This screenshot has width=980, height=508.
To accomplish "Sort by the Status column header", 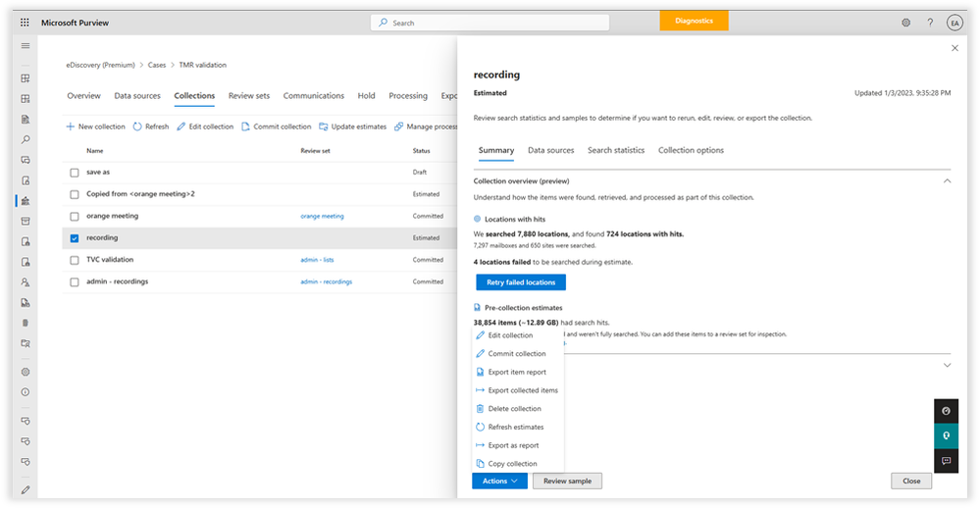I will pos(421,151).
